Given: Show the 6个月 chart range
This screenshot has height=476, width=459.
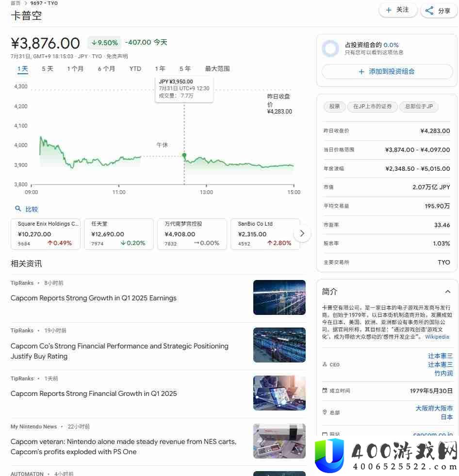Looking at the screenshot, I should click(x=106, y=69).
